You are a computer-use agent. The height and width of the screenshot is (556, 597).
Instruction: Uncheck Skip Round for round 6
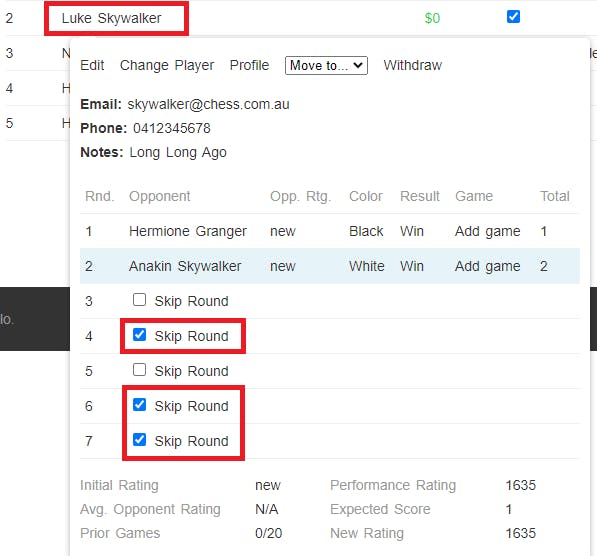tap(139, 405)
